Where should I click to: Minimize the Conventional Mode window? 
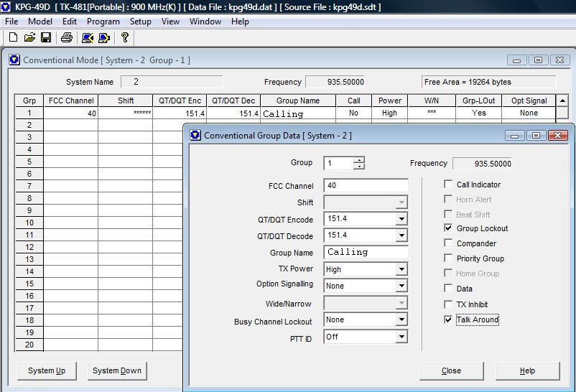click(x=517, y=60)
